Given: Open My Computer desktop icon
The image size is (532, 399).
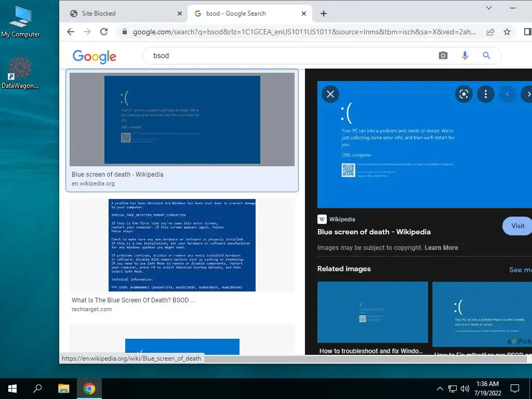Looking at the screenshot, I should tap(20, 21).
